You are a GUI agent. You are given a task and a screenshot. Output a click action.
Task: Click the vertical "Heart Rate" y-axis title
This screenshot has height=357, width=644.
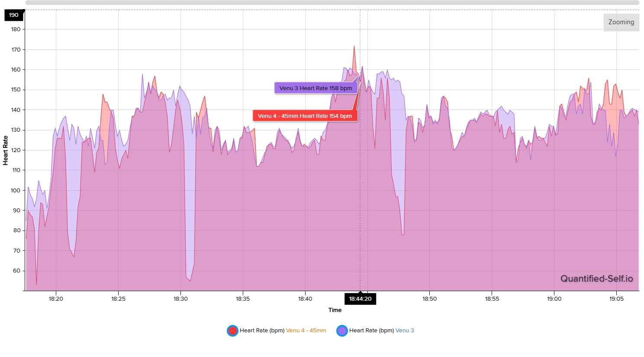click(x=6, y=150)
